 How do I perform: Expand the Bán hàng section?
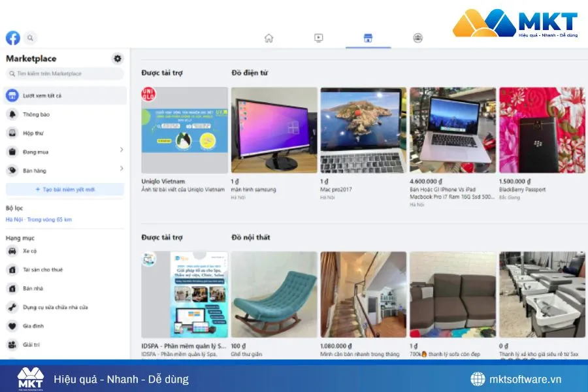pos(120,171)
